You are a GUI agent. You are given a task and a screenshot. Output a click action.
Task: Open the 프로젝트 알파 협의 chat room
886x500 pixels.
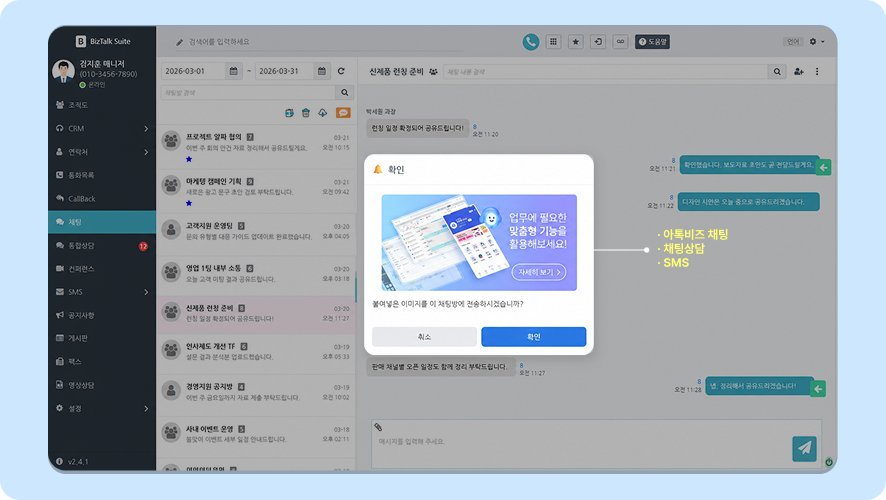[256, 147]
